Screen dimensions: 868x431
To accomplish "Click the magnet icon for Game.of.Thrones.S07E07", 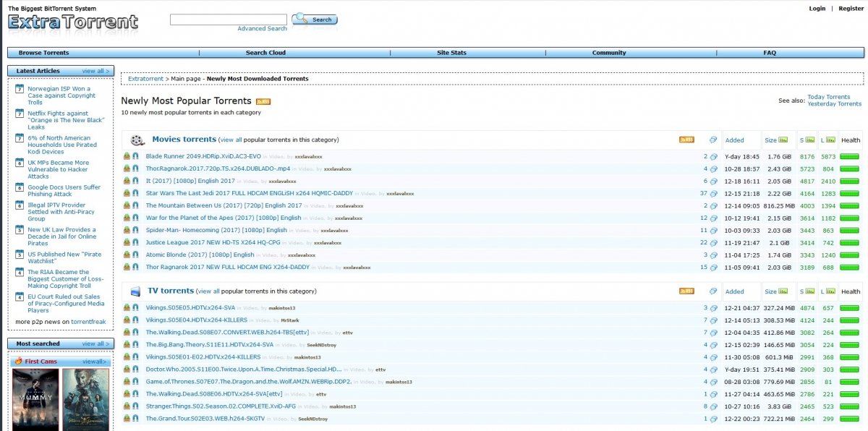I will (x=135, y=381).
